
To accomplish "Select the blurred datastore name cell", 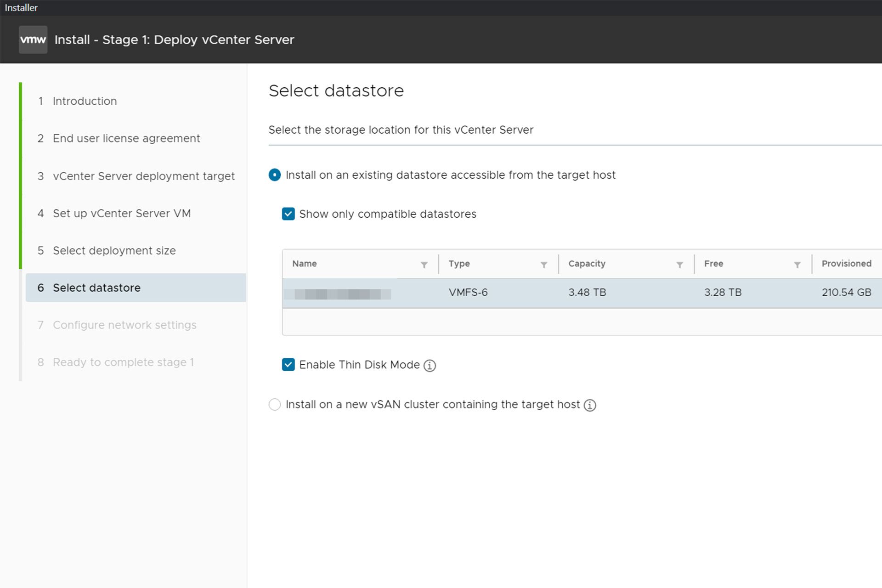I will [x=338, y=294].
